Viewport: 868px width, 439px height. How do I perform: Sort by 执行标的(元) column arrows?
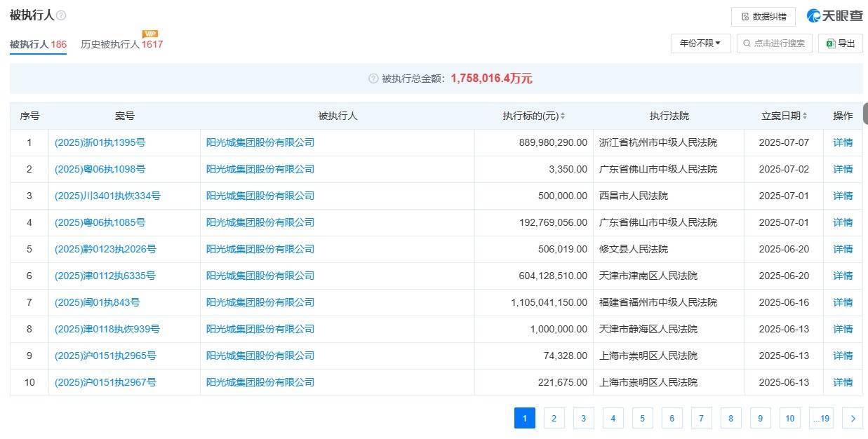click(563, 116)
